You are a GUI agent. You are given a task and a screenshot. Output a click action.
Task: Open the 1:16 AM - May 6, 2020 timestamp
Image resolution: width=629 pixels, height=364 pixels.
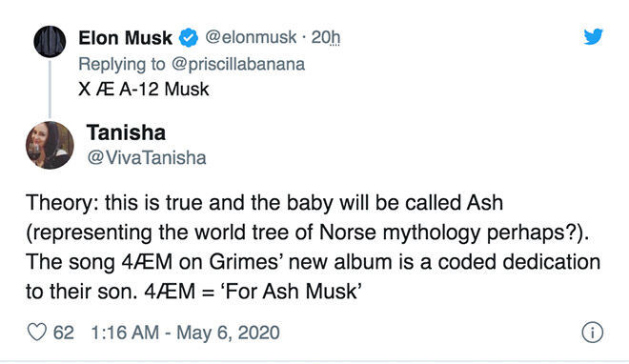185,333
